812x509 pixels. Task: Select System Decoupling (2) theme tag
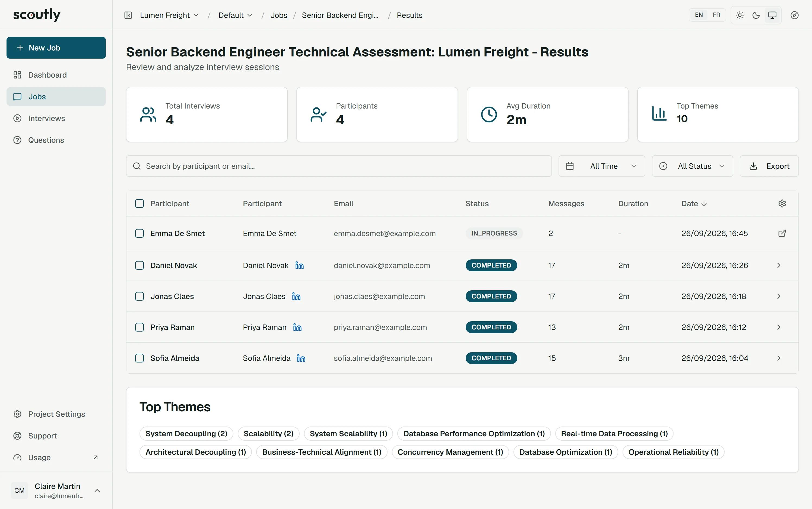(x=186, y=434)
